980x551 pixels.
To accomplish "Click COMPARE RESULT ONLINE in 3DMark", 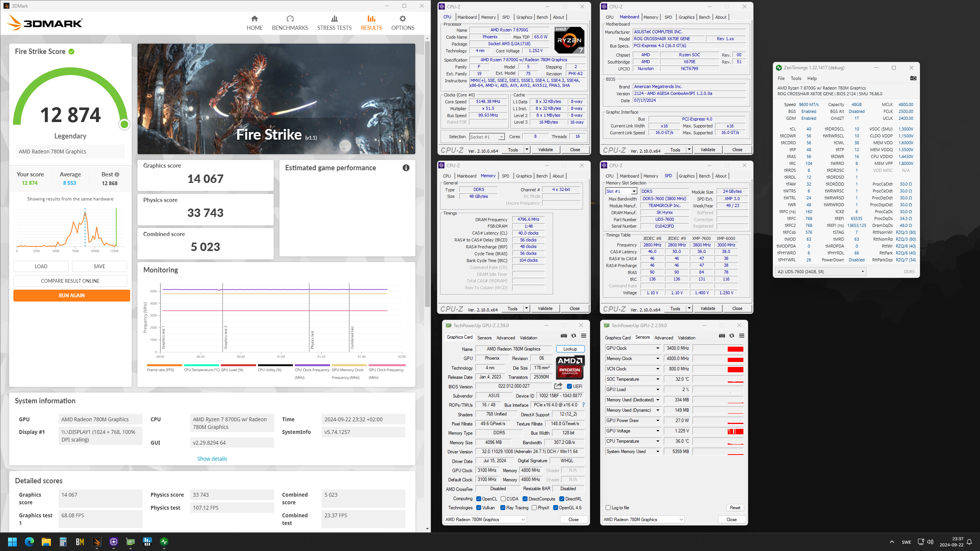I will pos(70,281).
